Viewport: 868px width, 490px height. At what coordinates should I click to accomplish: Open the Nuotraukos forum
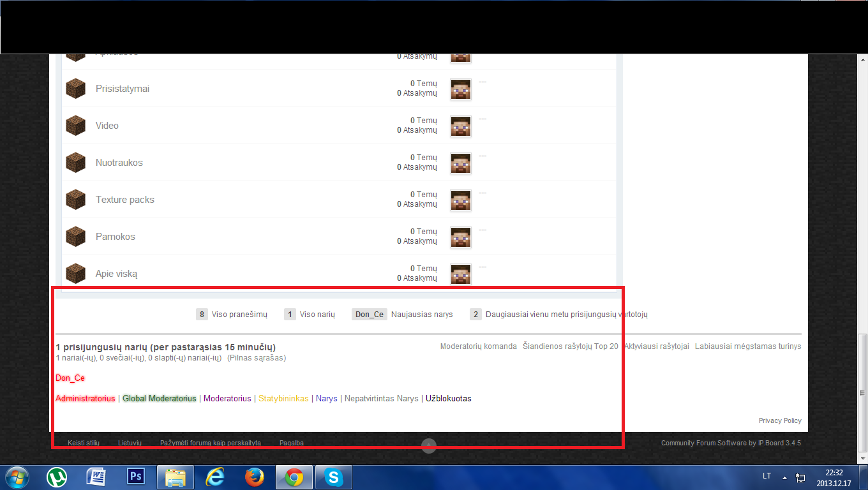pos(119,163)
